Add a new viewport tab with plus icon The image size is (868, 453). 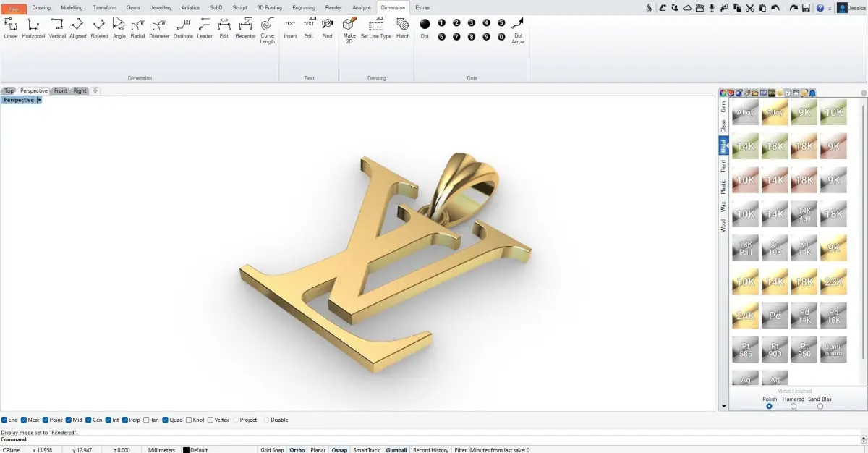tap(95, 91)
